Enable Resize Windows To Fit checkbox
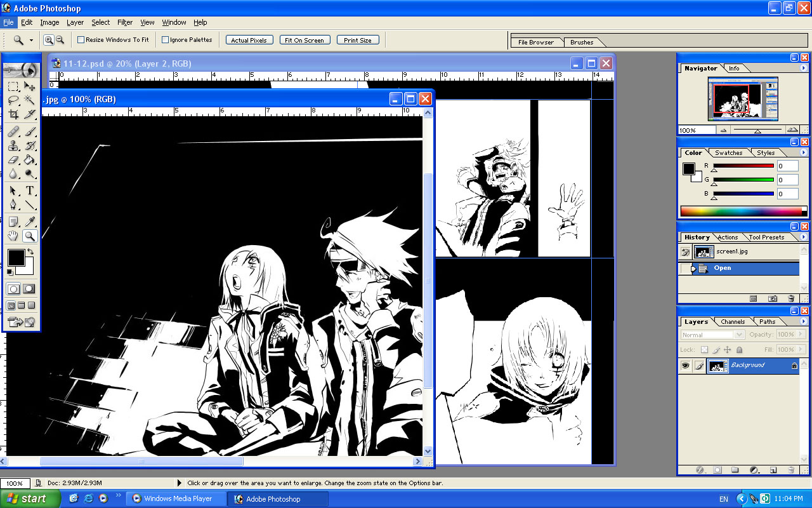This screenshot has width=812, height=508. (x=81, y=40)
